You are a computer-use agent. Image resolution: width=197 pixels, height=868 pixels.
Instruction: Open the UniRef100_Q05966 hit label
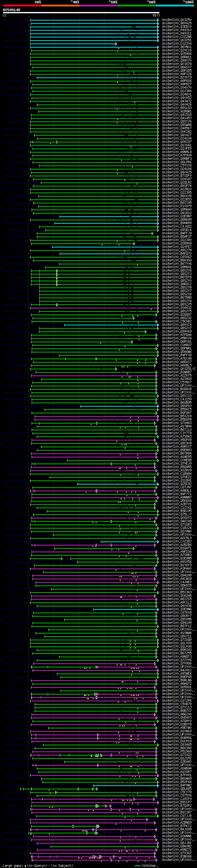[x=177, y=54]
